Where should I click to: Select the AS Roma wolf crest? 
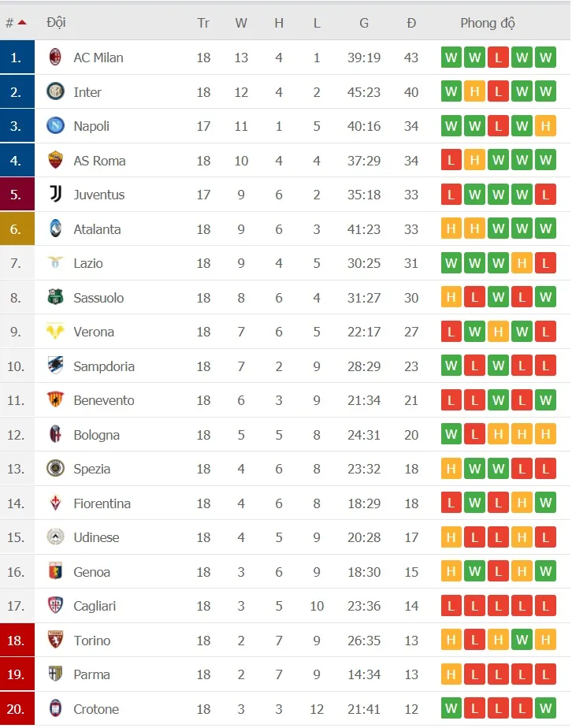[55, 160]
